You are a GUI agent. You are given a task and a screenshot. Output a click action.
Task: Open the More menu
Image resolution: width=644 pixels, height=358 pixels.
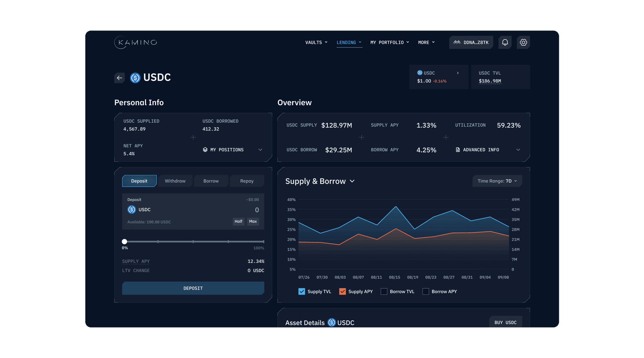click(x=426, y=43)
